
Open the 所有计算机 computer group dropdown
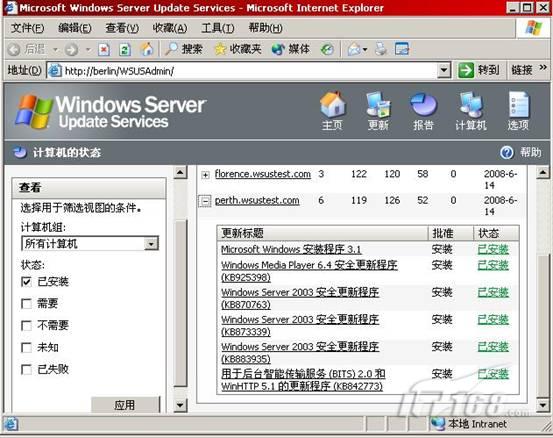point(90,244)
